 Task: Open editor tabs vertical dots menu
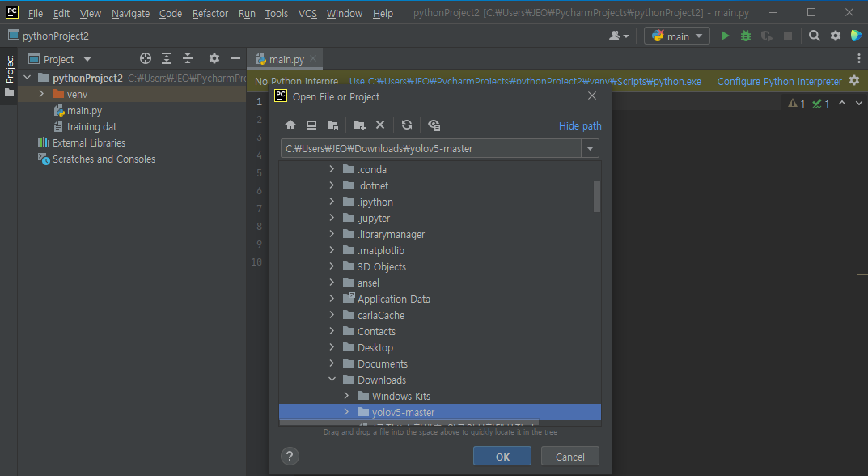858,58
